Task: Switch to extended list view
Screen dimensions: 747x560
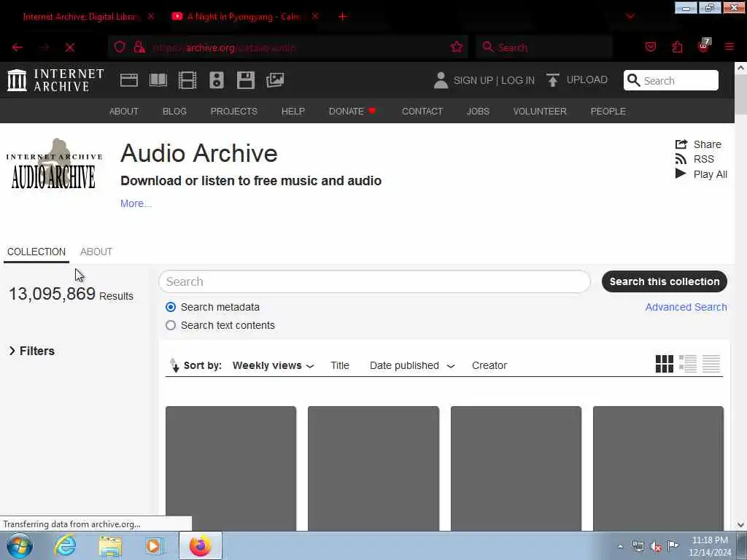Action: point(687,364)
